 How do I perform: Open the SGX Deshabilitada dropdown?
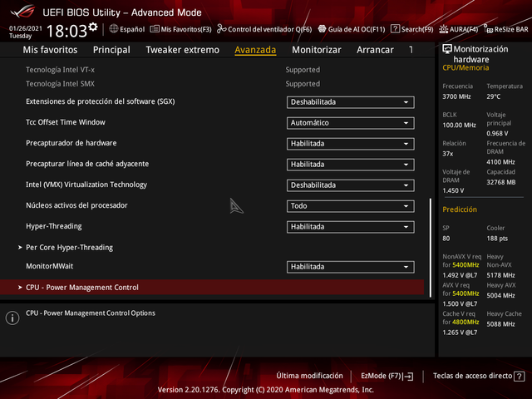coord(351,102)
